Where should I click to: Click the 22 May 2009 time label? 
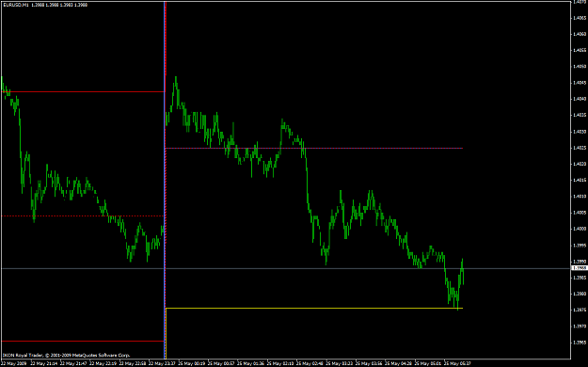coord(14,363)
